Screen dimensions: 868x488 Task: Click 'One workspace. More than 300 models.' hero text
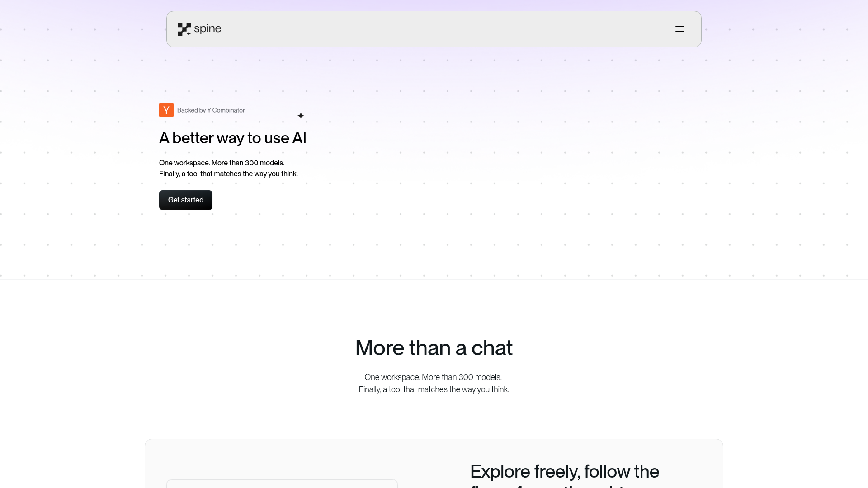coord(222,163)
